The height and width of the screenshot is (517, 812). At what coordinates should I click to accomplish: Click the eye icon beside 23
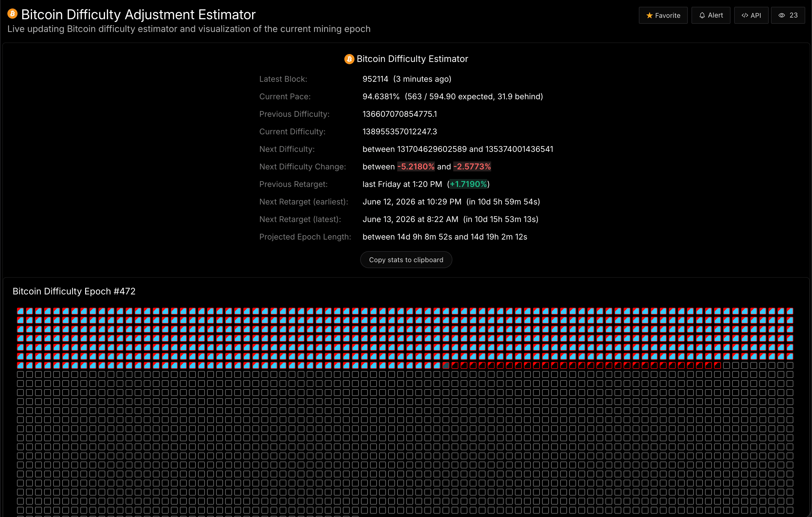coord(782,16)
